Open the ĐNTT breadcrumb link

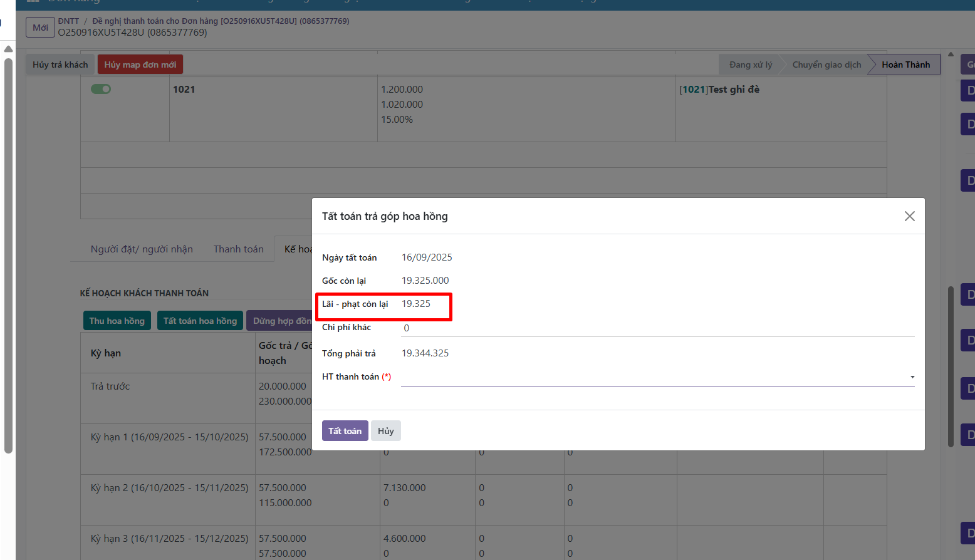(x=68, y=21)
